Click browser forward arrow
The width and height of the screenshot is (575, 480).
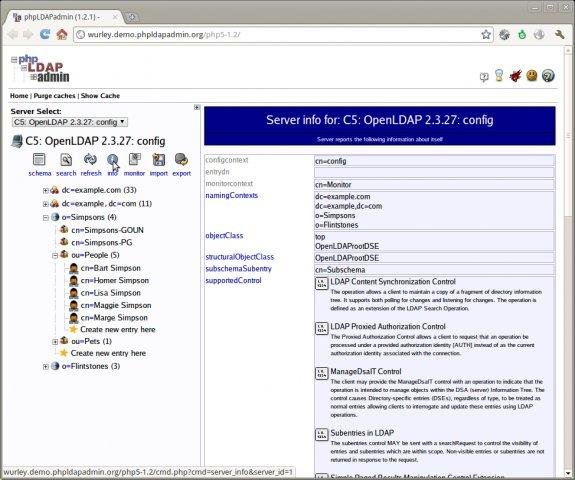coord(28,34)
